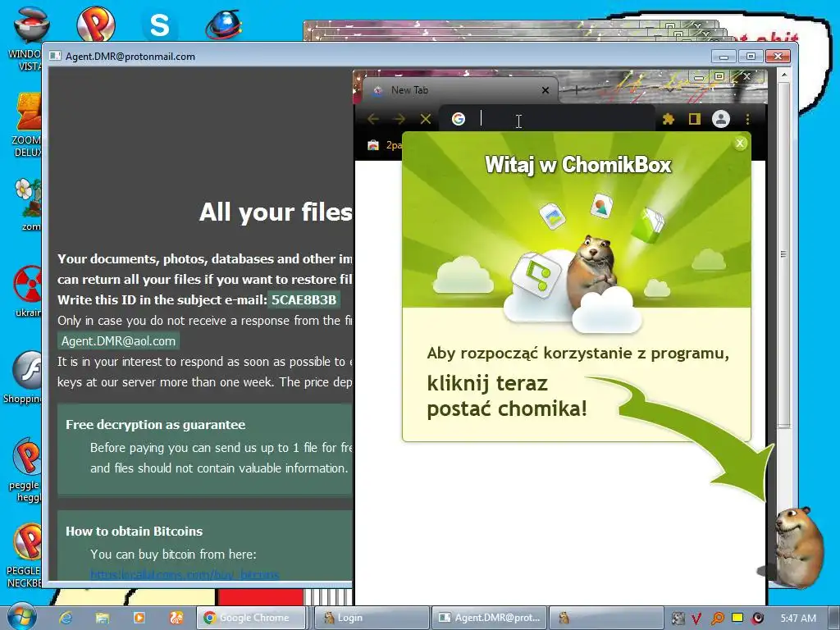Open the bitcoin purchase link in the note
Viewport: 840px width, 630px height.
(x=185, y=575)
